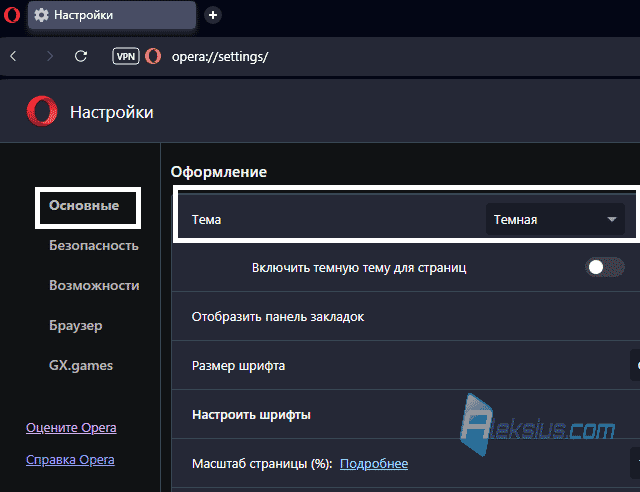Open the GX.games settings section
This screenshot has width=640, height=492.
(81, 365)
